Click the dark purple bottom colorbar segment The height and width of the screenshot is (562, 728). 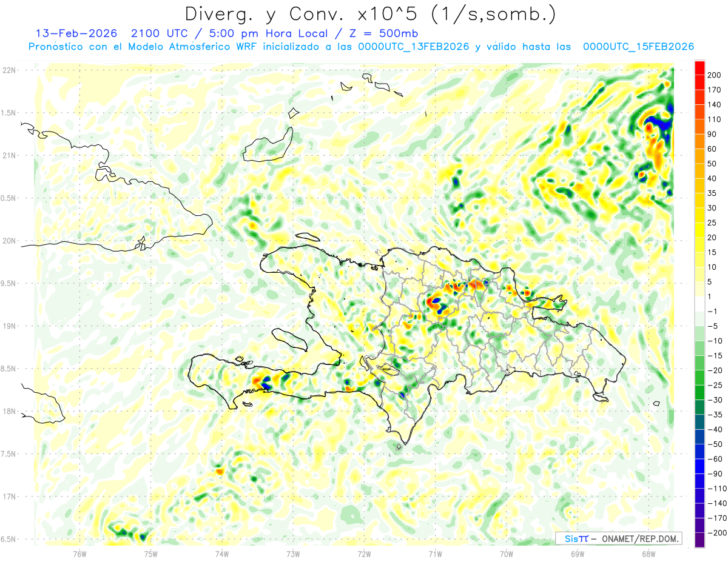point(699,540)
